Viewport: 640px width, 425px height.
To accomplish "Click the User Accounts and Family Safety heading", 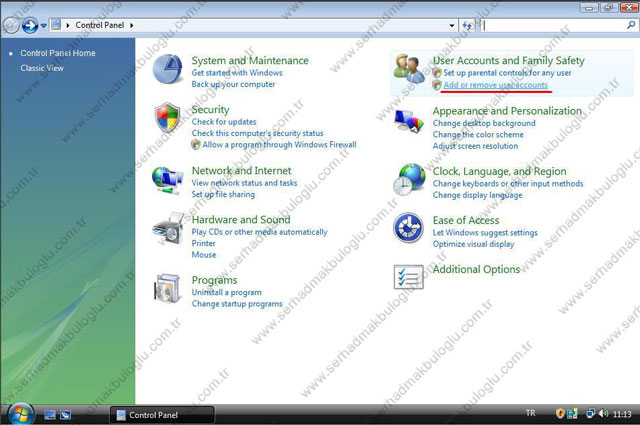I will point(509,60).
